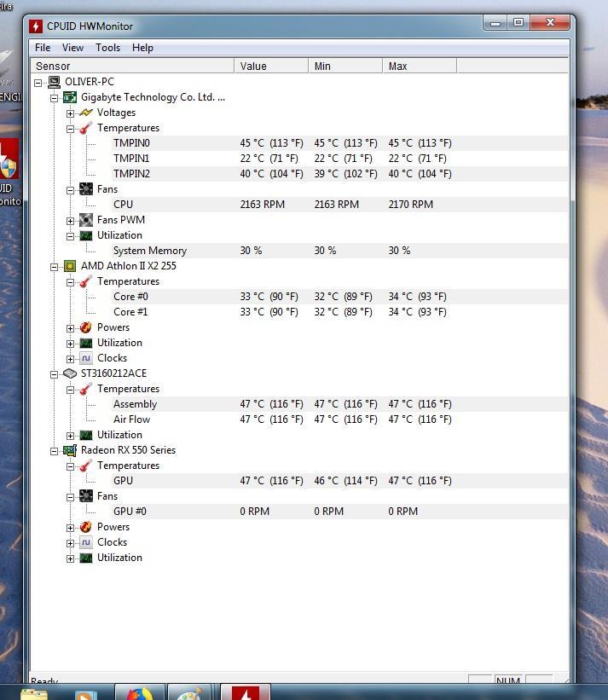
Task: Click the hard drive Utilization graph icon
Action: [86, 435]
